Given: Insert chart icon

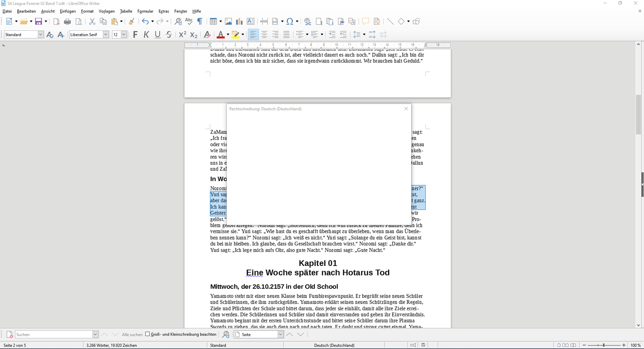Looking at the screenshot, I should 239,21.
